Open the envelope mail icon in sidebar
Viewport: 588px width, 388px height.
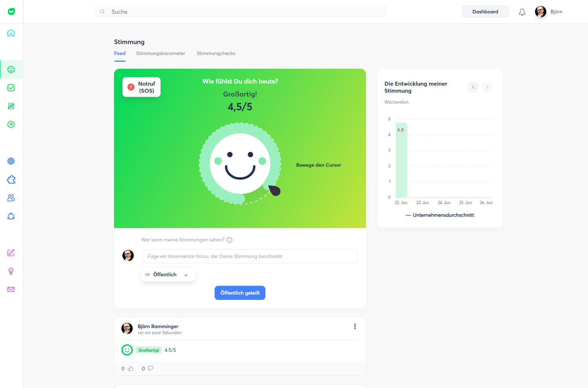[11, 289]
